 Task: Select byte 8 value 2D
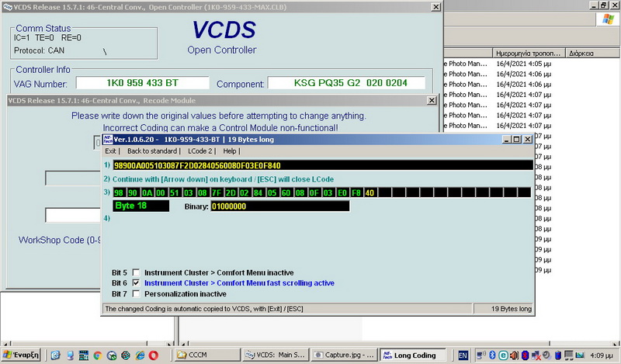point(231,193)
